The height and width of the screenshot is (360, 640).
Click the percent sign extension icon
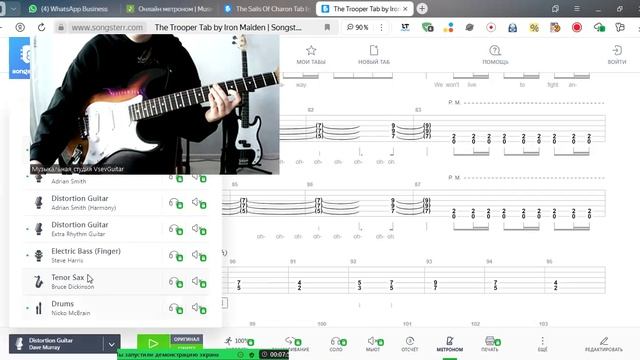click(534, 27)
